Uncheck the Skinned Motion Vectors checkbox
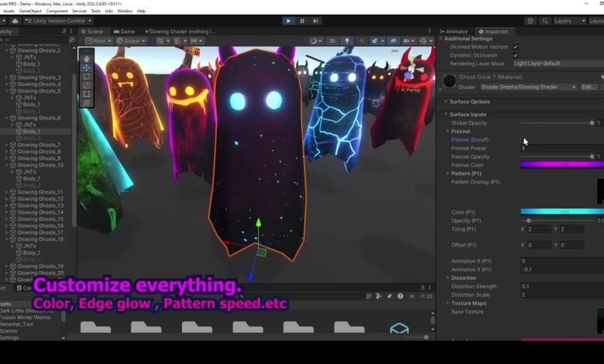The image size is (604, 364). tap(516, 47)
